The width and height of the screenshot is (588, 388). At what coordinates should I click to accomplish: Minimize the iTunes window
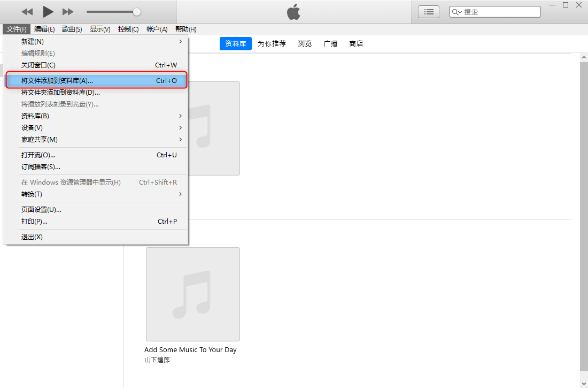coord(552,5)
